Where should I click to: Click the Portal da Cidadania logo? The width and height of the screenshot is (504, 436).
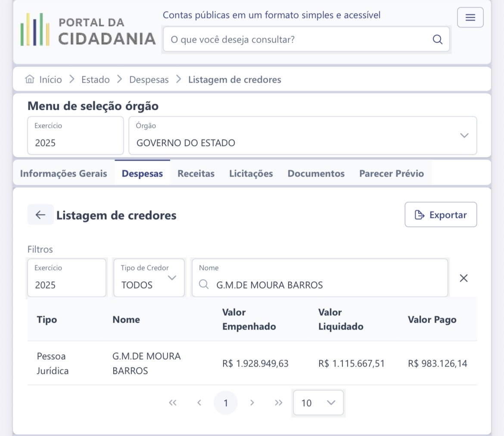click(x=88, y=31)
